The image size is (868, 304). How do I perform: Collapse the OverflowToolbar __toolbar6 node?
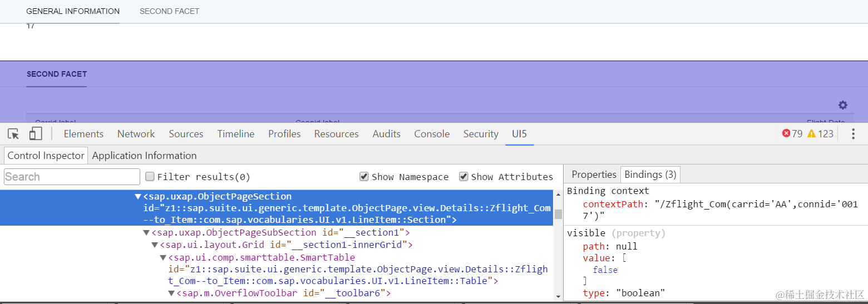click(x=171, y=293)
